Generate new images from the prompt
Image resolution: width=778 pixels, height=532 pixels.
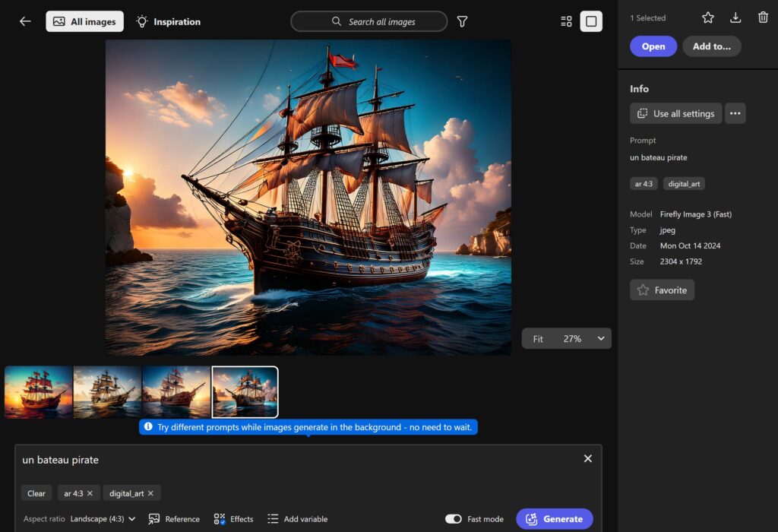coord(555,518)
